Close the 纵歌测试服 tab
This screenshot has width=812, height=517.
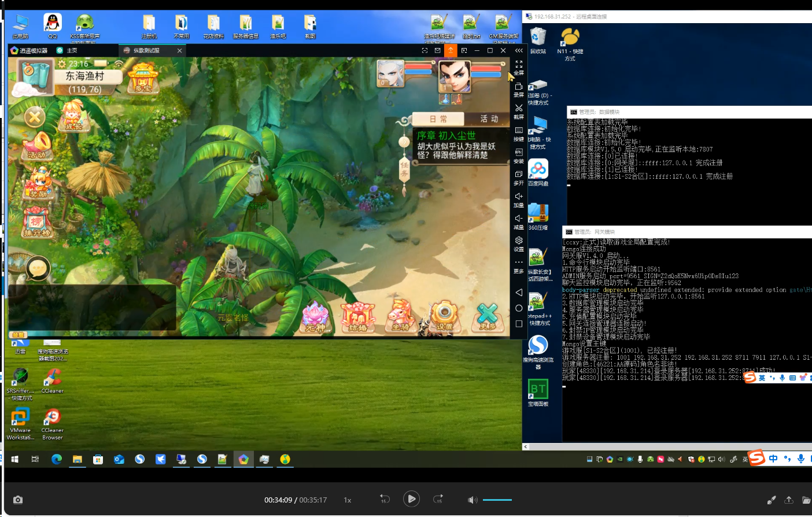pos(179,50)
